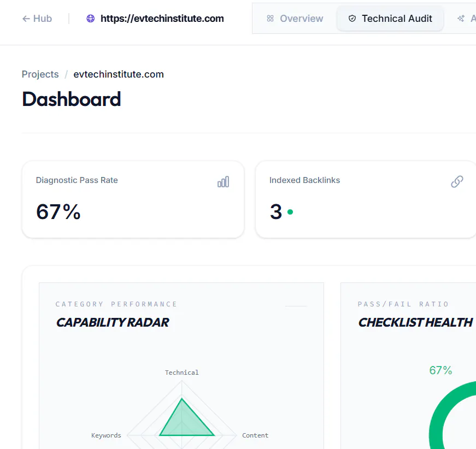The height and width of the screenshot is (449, 476).
Task: Click the Checklist Health title
Action: 415,322
